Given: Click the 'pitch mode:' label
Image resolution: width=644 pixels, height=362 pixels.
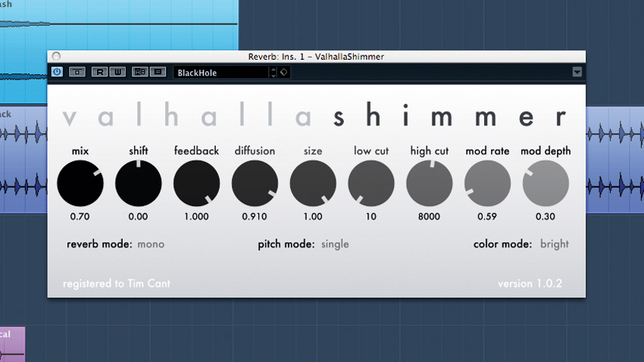Looking at the screenshot, I should (286, 244).
